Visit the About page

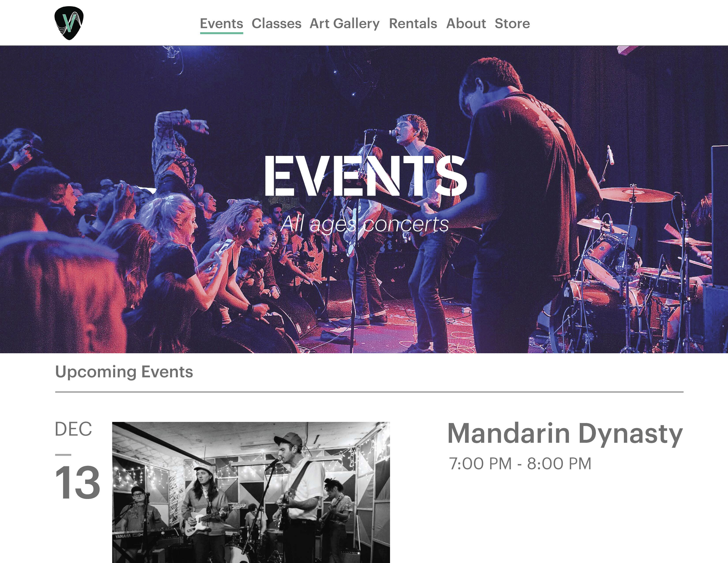(x=466, y=23)
